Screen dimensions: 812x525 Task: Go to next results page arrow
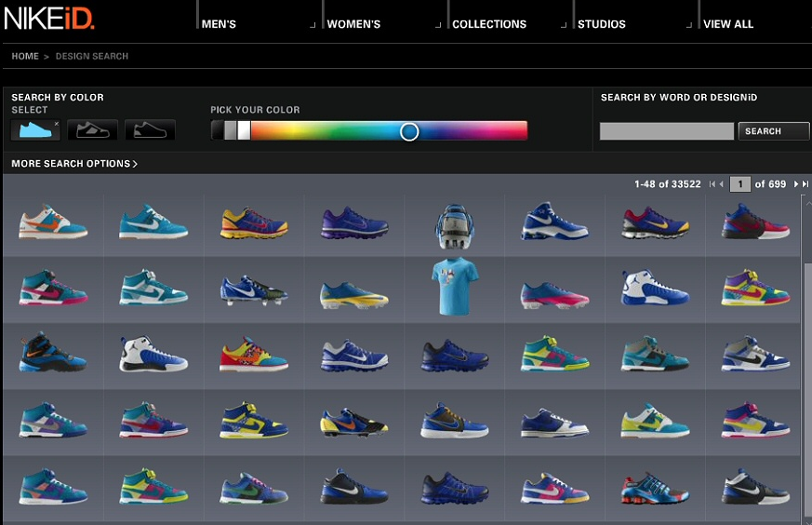pos(796,184)
